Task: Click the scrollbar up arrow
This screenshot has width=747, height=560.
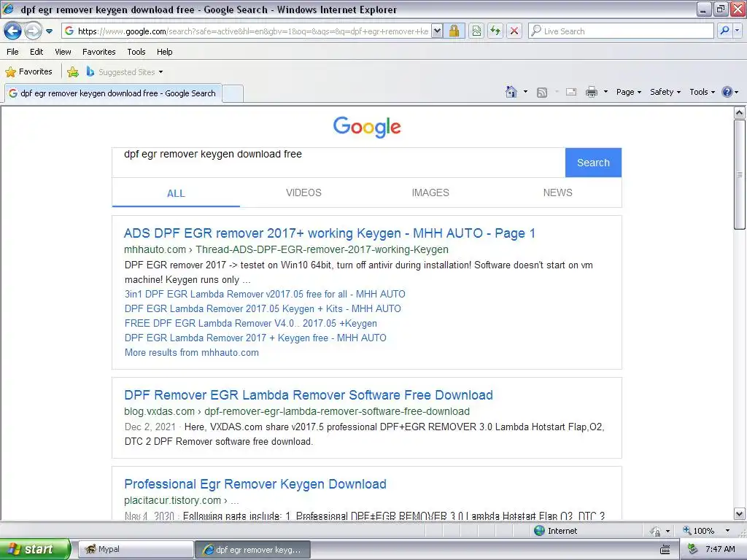Action: click(739, 113)
